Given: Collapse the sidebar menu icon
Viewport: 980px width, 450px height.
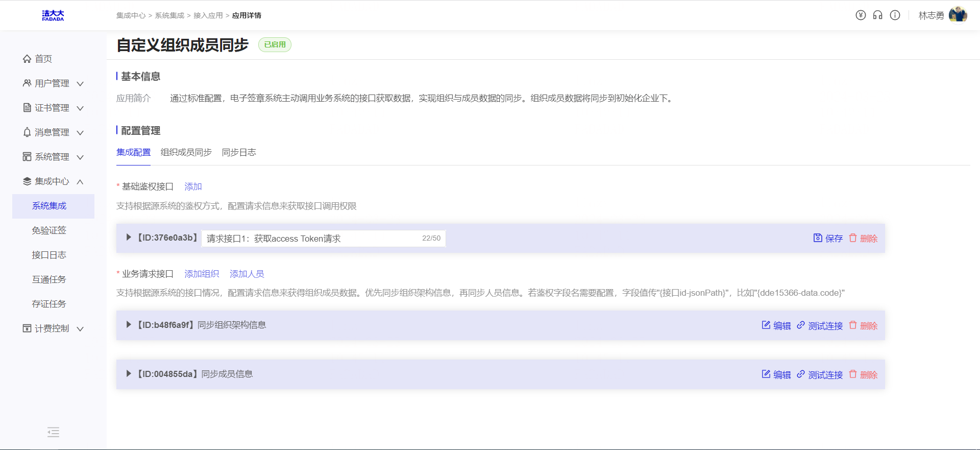Looking at the screenshot, I should pyautogui.click(x=53, y=432).
